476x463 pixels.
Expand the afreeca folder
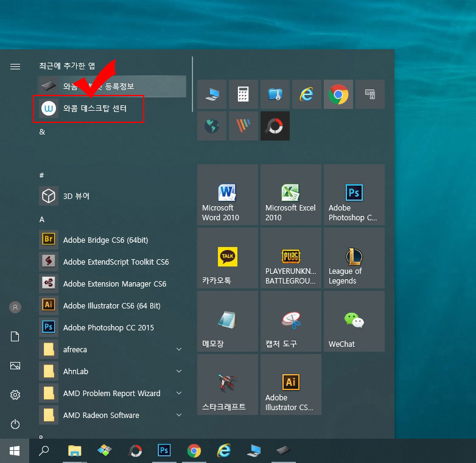point(113,349)
